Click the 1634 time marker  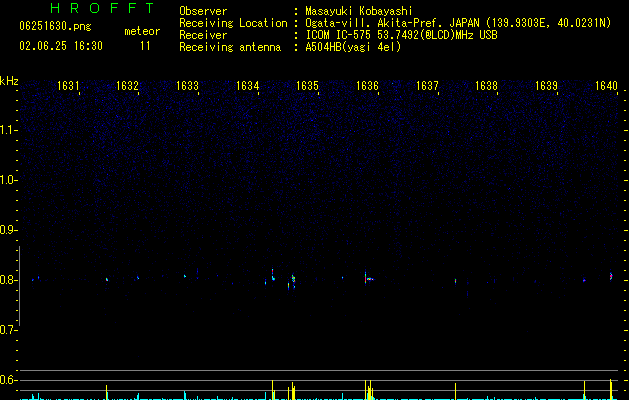[x=248, y=85]
